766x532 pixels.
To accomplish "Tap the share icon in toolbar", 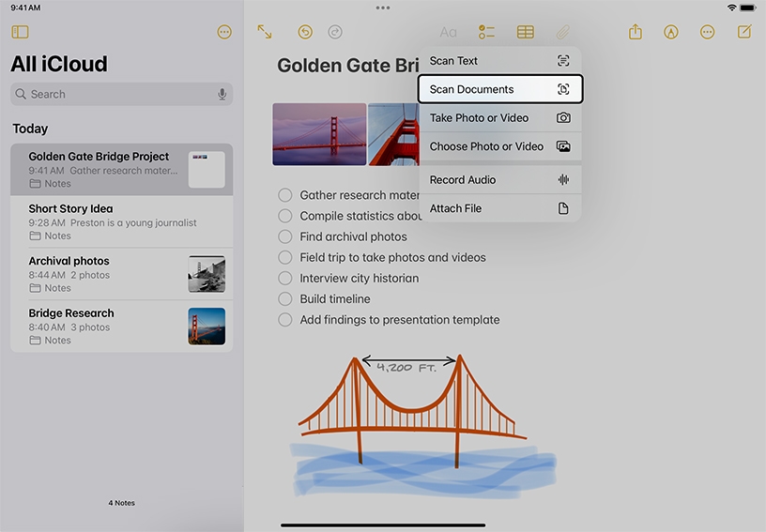I will click(x=636, y=32).
